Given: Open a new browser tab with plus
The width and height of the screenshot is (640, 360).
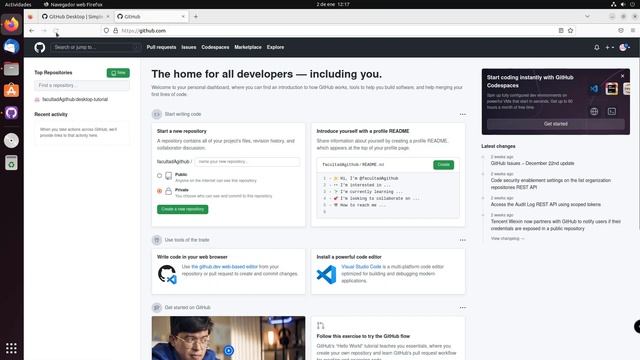Looking at the screenshot, I should pyautogui.click(x=196, y=16).
